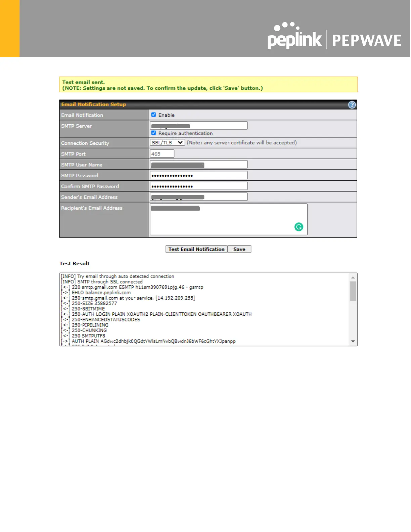This screenshot has width=411, height=532.
Task: Click the Recipient's Email Address text area
Action: (229, 219)
